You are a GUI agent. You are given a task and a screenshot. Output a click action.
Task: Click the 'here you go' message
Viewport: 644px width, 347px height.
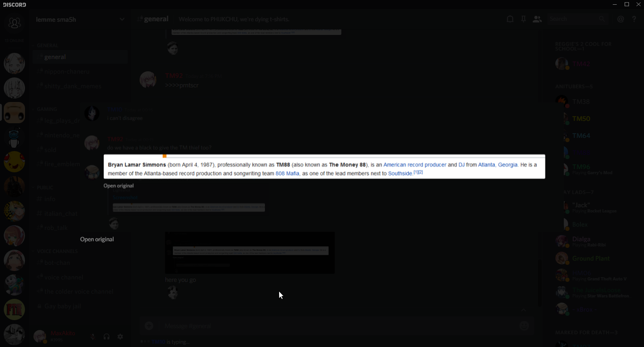click(x=181, y=280)
